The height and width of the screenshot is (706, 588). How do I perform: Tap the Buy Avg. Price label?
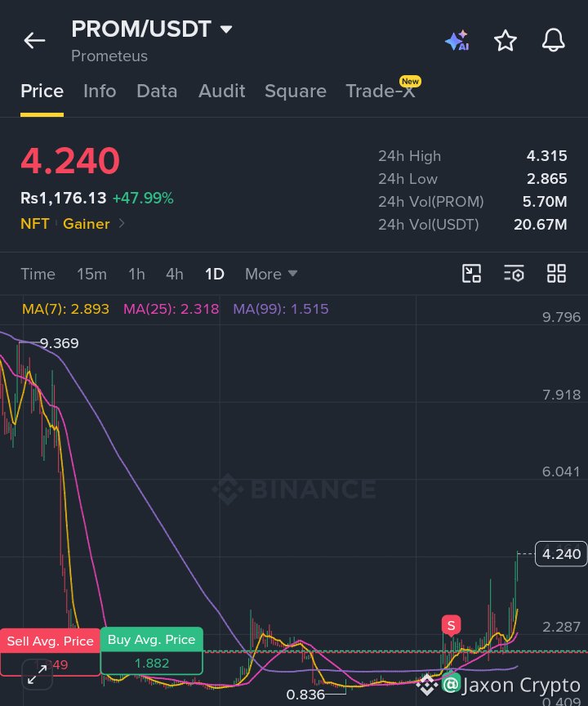click(152, 639)
